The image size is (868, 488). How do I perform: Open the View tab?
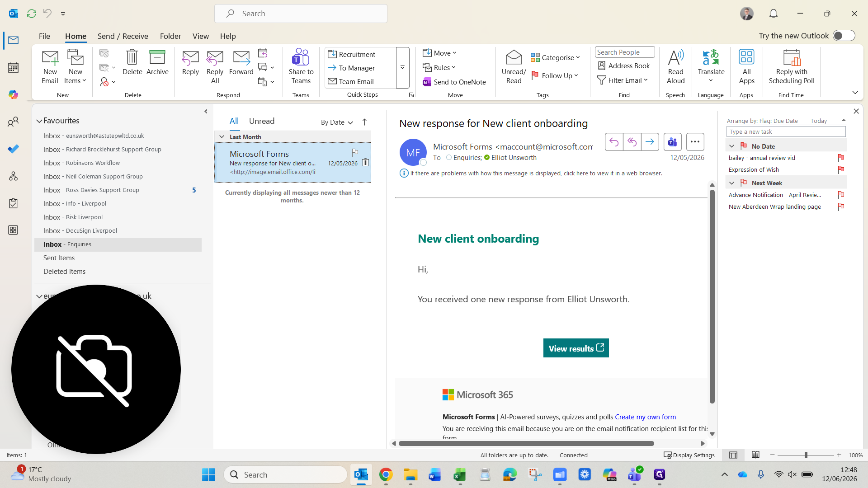(x=200, y=36)
